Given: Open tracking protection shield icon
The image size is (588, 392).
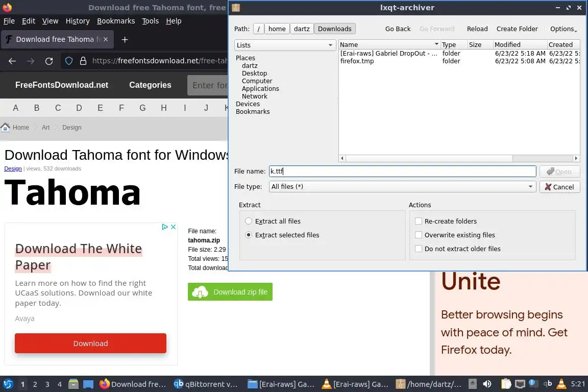Looking at the screenshot, I should [x=69, y=61].
